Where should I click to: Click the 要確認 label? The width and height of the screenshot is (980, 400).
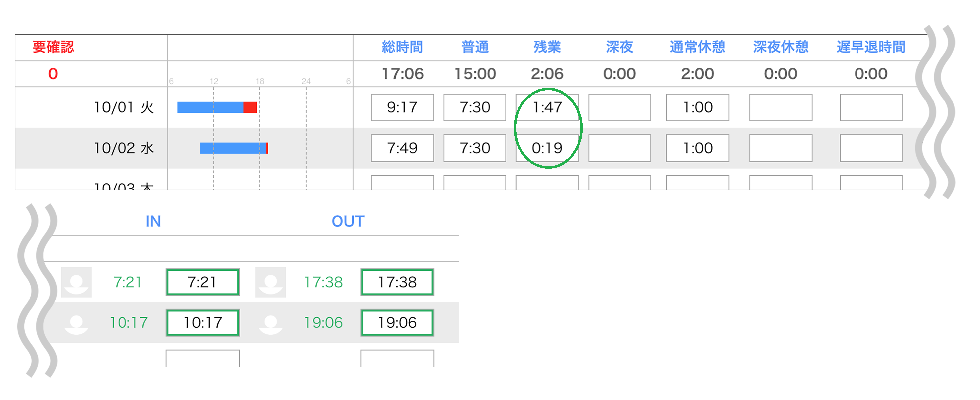pos(53,47)
